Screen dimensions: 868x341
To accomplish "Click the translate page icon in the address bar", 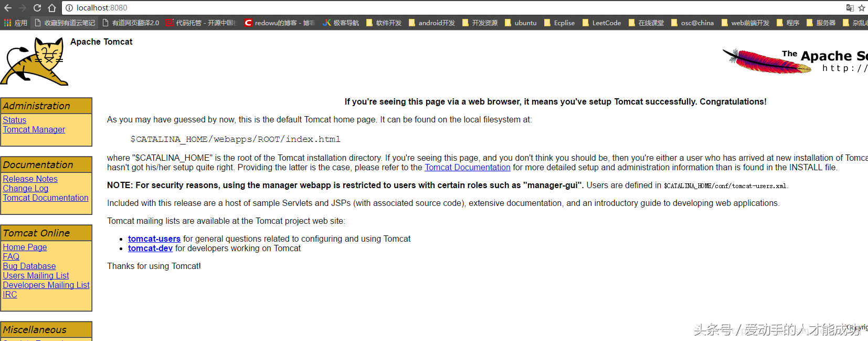I will (850, 8).
